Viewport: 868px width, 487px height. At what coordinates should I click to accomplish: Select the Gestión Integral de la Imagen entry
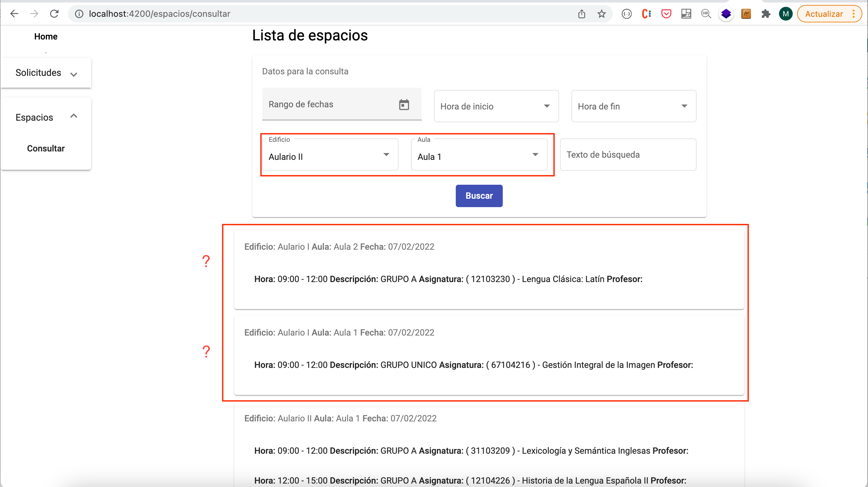click(474, 365)
